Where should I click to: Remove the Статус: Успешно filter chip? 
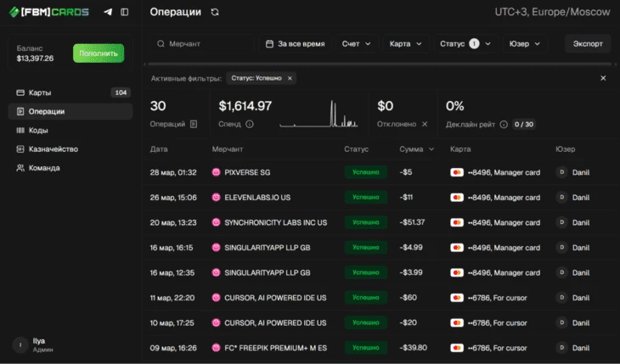(x=290, y=78)
